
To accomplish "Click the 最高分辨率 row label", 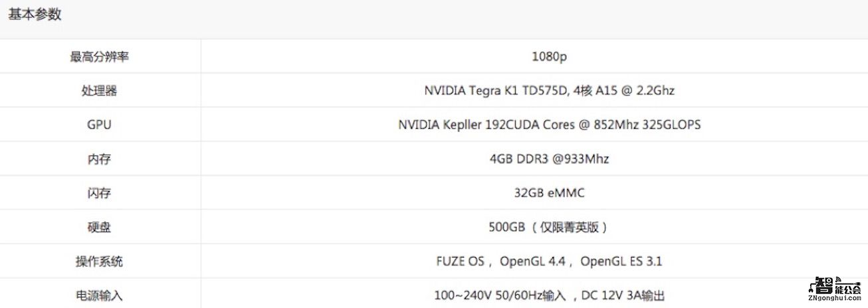I will [x=100, y=56].
